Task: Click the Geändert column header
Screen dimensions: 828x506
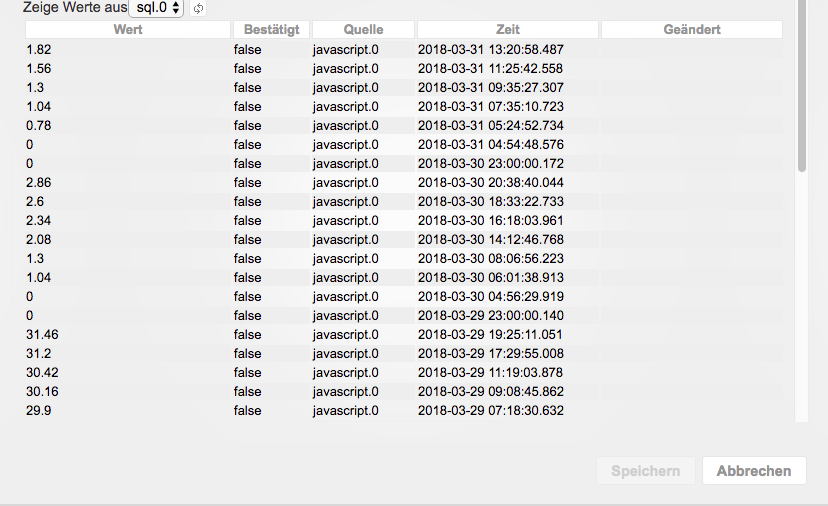Action: (691, 30)
